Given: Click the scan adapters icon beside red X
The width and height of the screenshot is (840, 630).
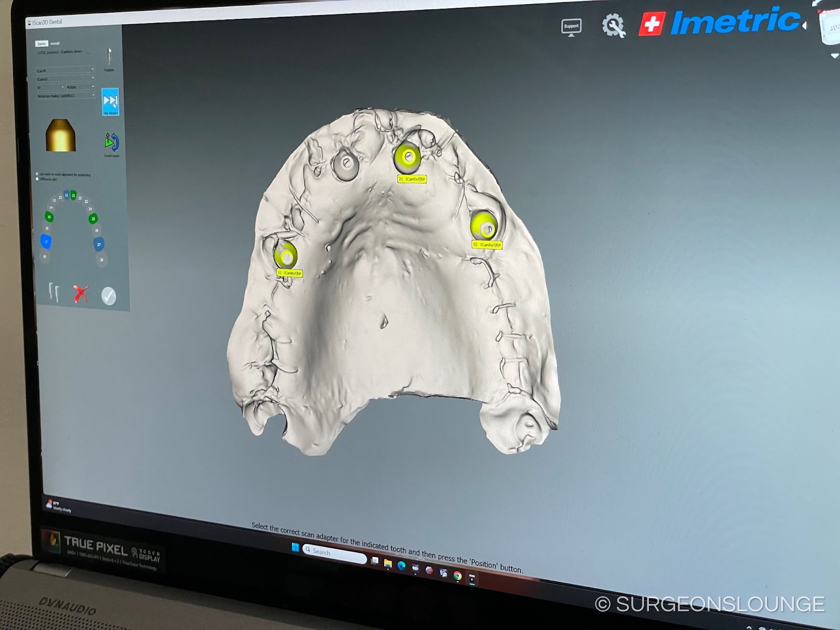Looking at the screenshot, I should point(54,292).
